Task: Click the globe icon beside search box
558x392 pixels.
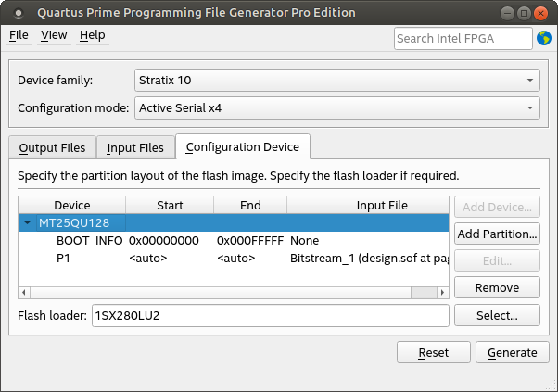Action: pyautogui.click(x=544, y=38)
